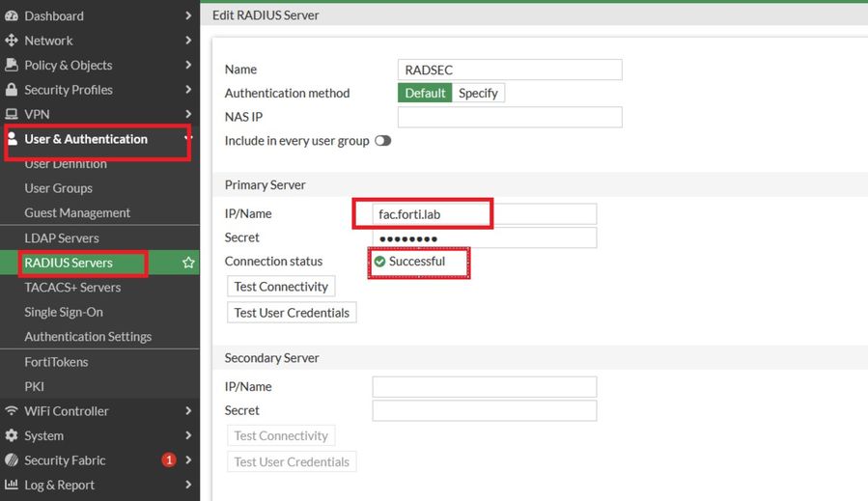Click the VPN laptop icon
This screenshot has height=501, width=868.
11,114
